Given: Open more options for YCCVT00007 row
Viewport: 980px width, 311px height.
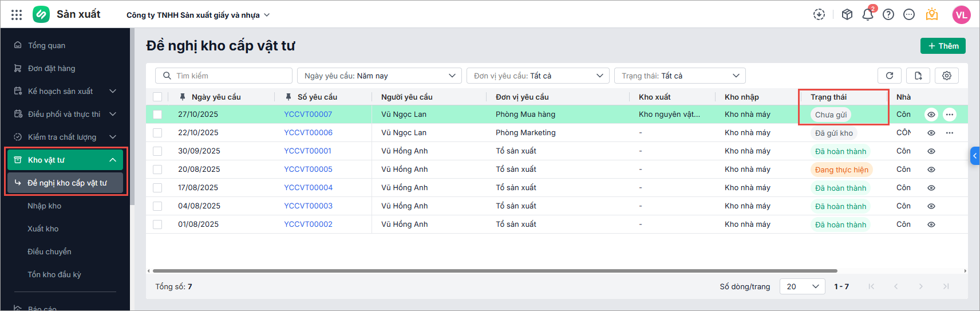Looking at the screenshot, I should tap(950, 115).
